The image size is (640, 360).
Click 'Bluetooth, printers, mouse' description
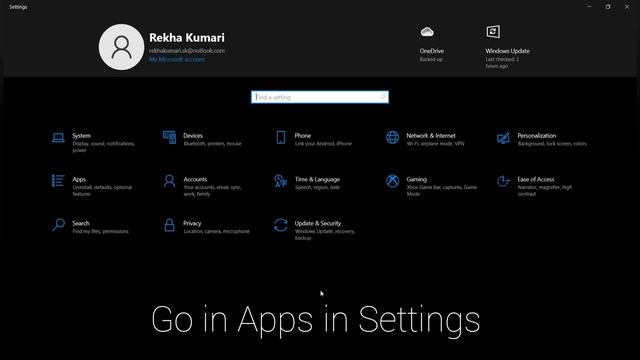coord(212,144)
